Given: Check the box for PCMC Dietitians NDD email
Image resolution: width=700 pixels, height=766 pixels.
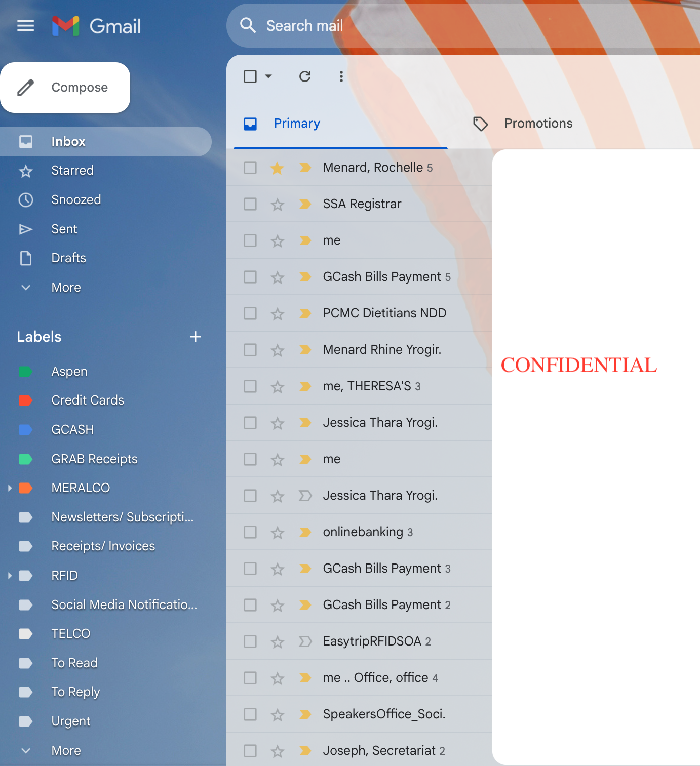Looking at the screenshot, I should click(x=250, y=313).
